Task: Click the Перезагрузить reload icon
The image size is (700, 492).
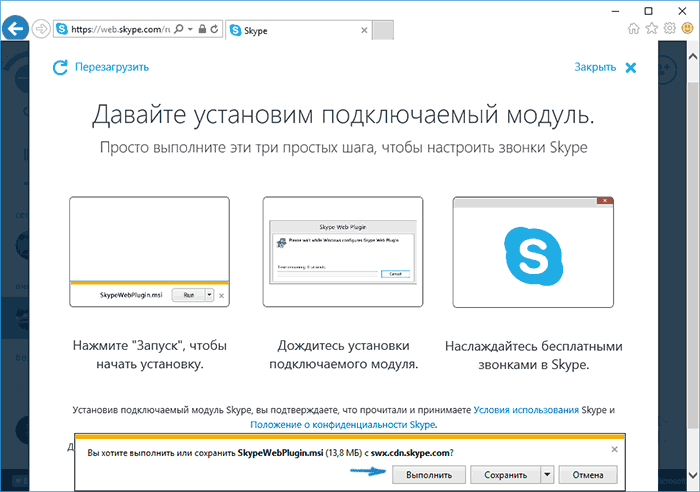Action: point(59,68)
